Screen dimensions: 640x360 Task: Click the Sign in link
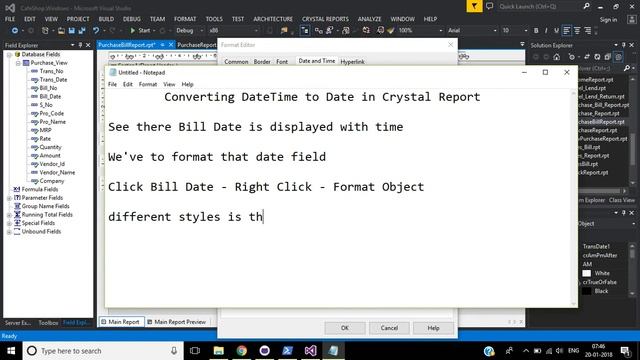tap(608, 20)
